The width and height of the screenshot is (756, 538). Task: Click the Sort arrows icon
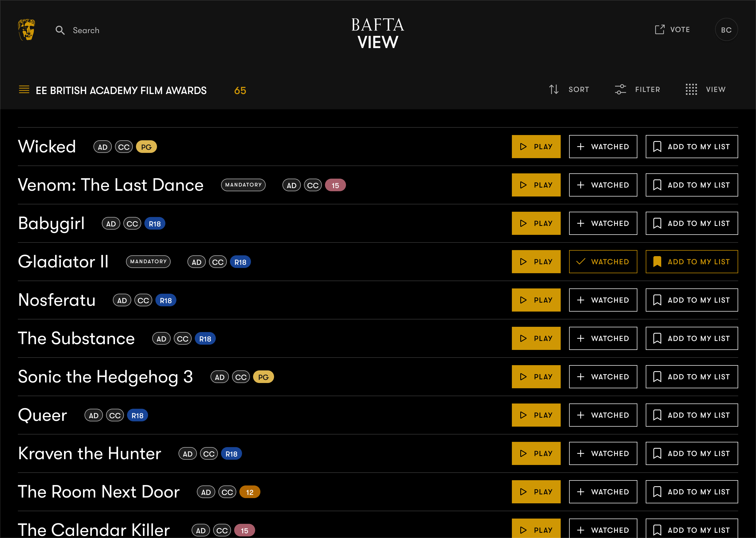(x=554, y=89)
